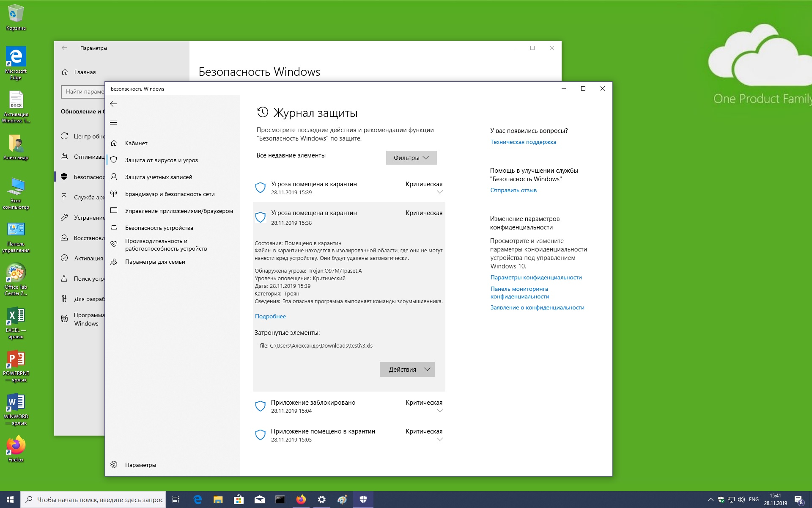Click the Параметры gear at sidebar bottom
The image size is (812, 508).
pyautogui.click(x=114, y=465)
